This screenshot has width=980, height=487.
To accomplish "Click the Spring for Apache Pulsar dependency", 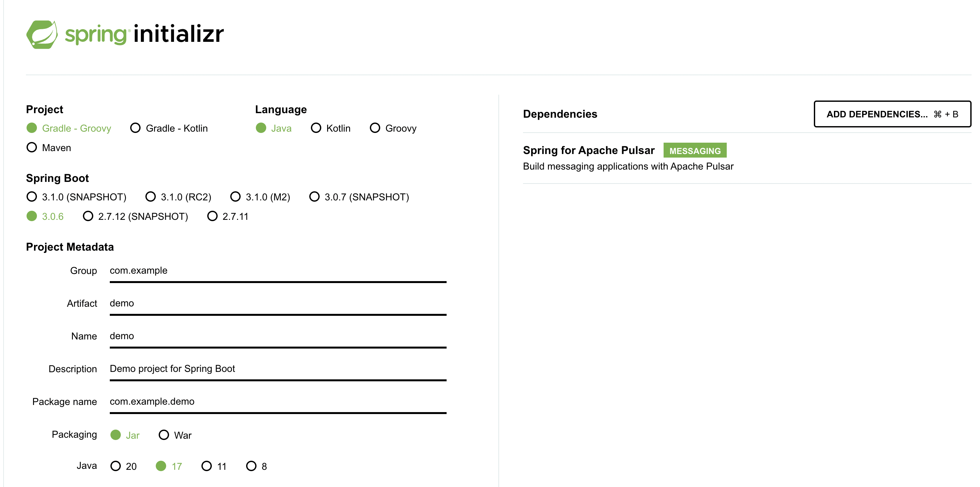I will coord(588,150).
